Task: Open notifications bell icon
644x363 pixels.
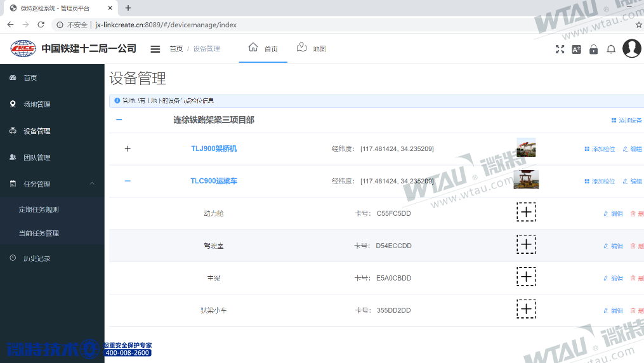Action: tap(611, 49)
